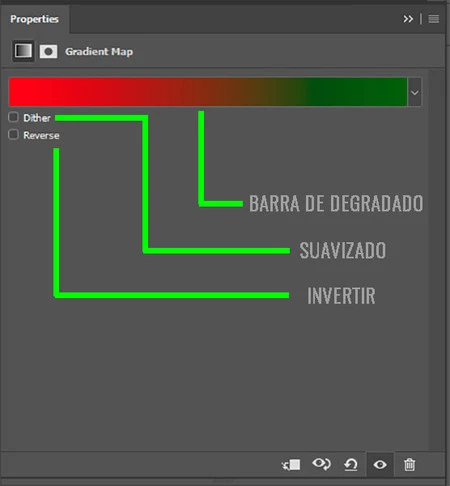Toggle layer visibility eye icon
Screen dimensions: 450x486
[x=380, y=465]
